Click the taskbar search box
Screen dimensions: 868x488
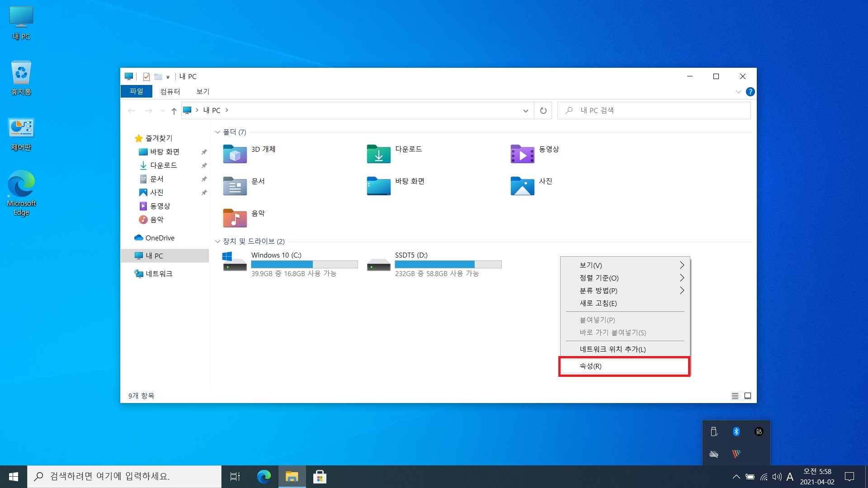124,477
